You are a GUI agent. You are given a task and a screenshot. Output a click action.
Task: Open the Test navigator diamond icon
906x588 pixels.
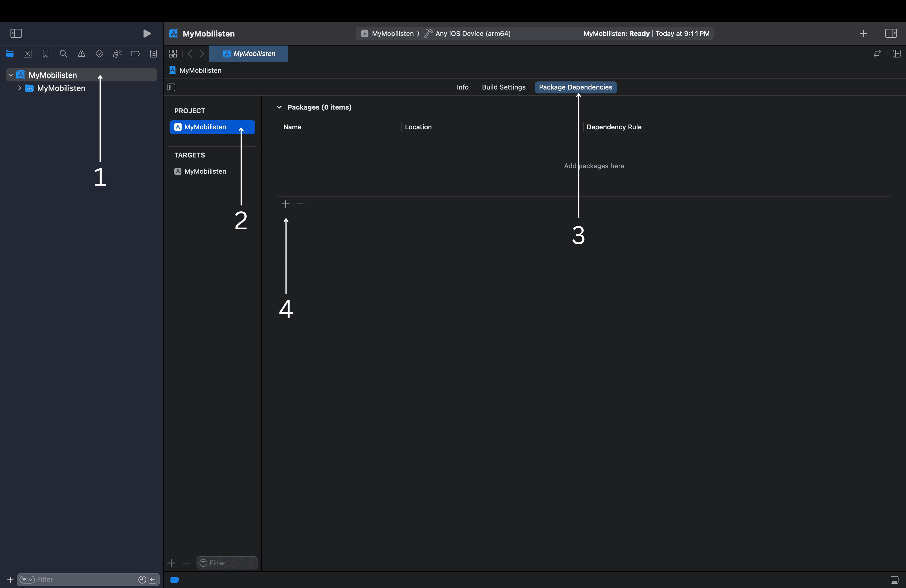click(99, 54)
